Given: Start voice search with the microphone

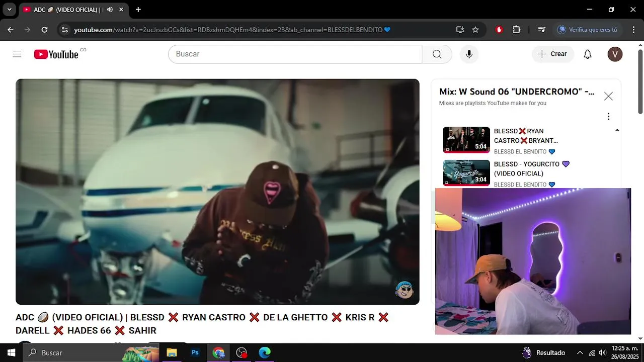Looking at the screenshot, I should tap(469, 54).
